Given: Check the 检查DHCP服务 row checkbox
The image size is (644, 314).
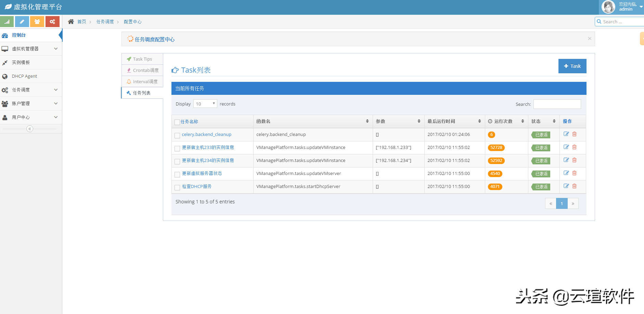Looking at the screenshot, I should coord(177,188).
